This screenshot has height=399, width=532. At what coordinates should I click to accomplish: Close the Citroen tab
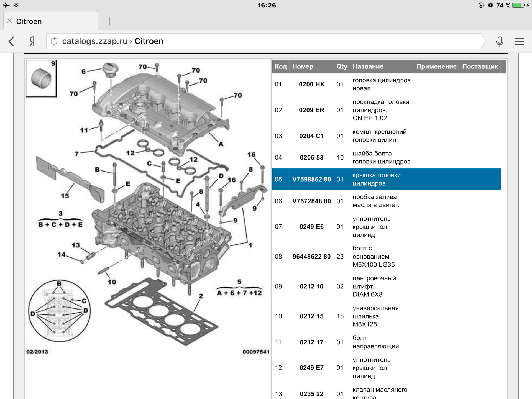[x=10, y=21]
